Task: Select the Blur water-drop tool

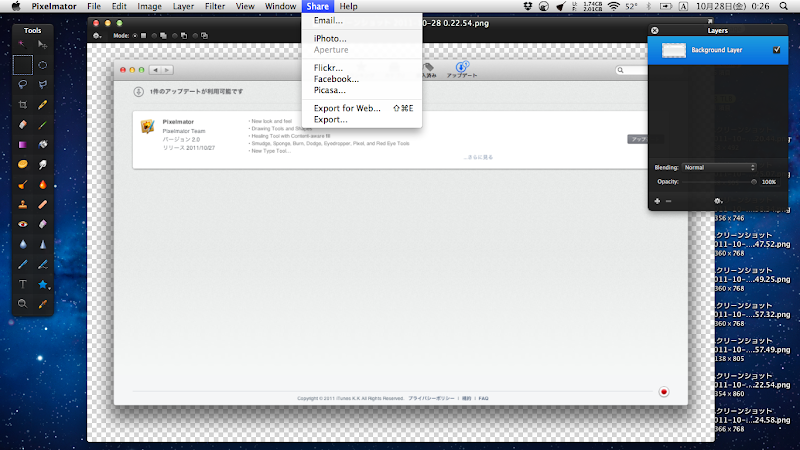Action: tap(22, 244)
